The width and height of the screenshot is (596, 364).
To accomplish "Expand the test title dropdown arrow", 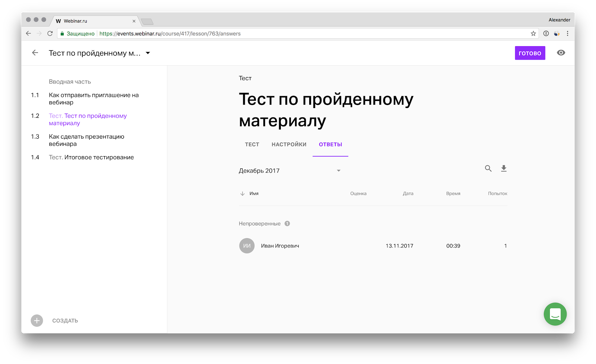I will (148, 53).
